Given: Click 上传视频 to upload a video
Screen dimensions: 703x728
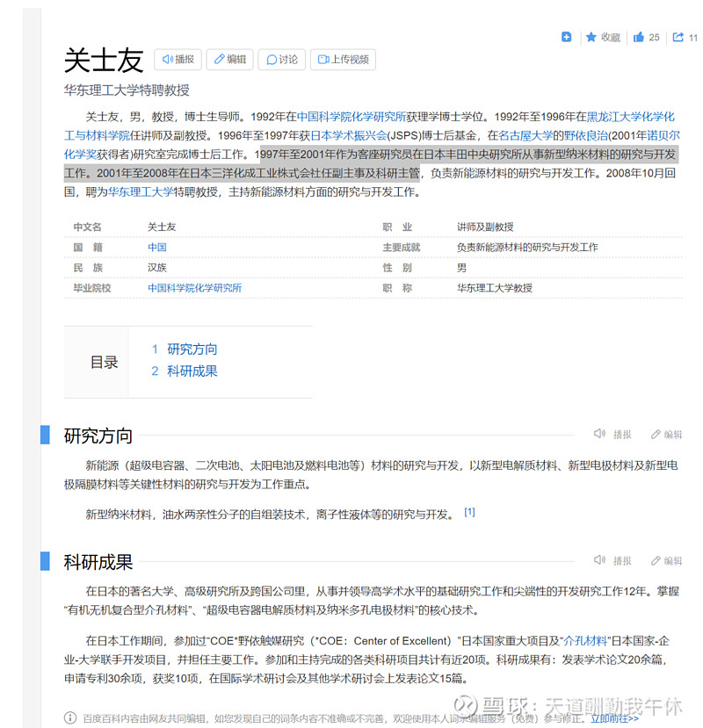Looking at the screenshot, I should [x=343, y=60].
